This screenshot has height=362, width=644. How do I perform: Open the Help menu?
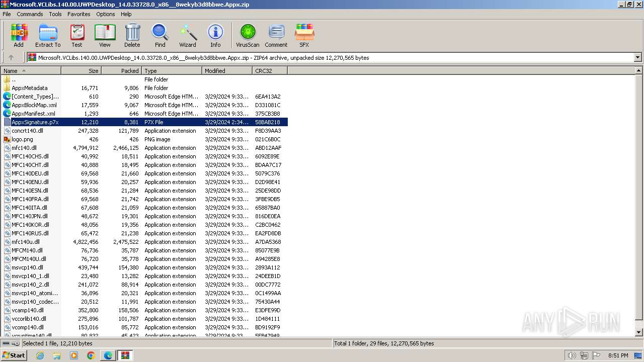(126, 14)
